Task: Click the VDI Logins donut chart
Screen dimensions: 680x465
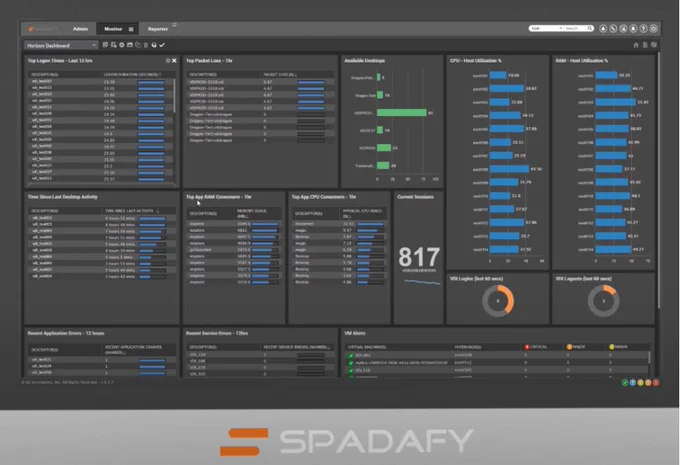Action: coord(498,301)
